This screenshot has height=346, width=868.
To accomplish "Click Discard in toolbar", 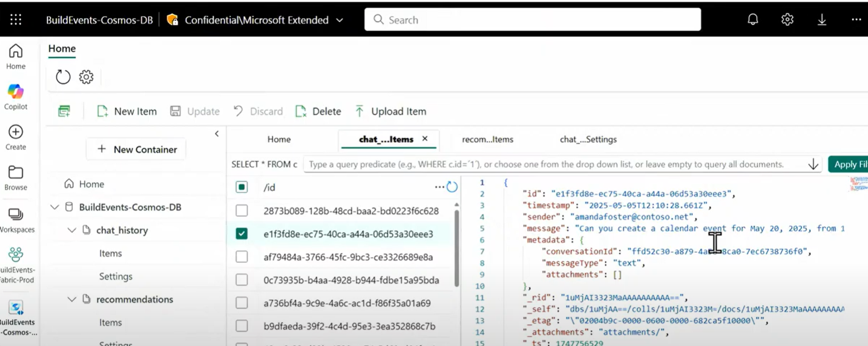I will point(258,111).
